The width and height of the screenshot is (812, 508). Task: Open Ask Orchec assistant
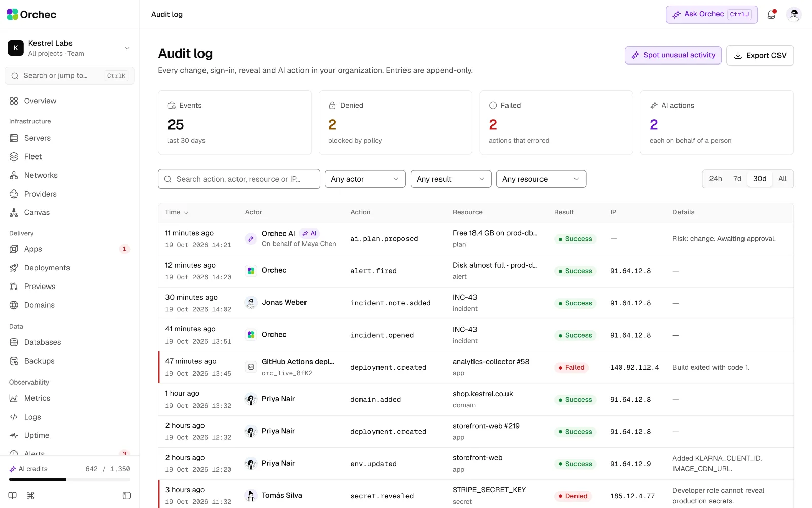pyautogui.click(x=712, y=14)
